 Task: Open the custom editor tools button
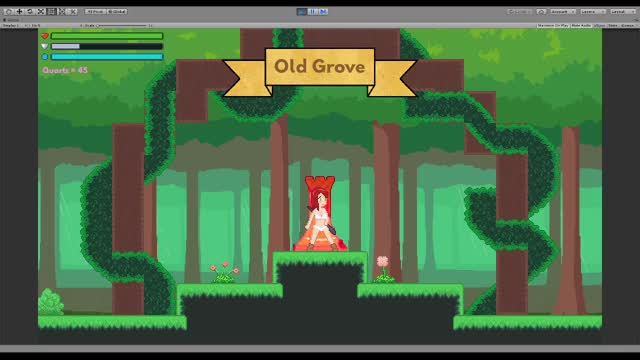[x=73, y=11]
